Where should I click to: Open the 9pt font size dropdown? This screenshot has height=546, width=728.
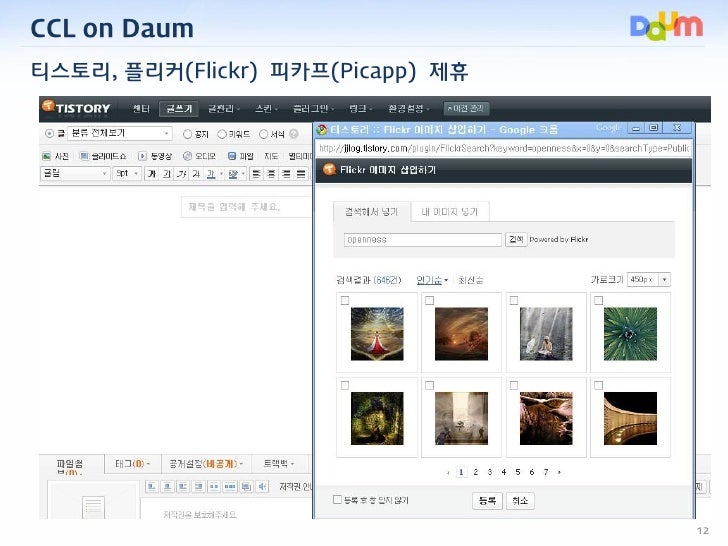point(127,174)
